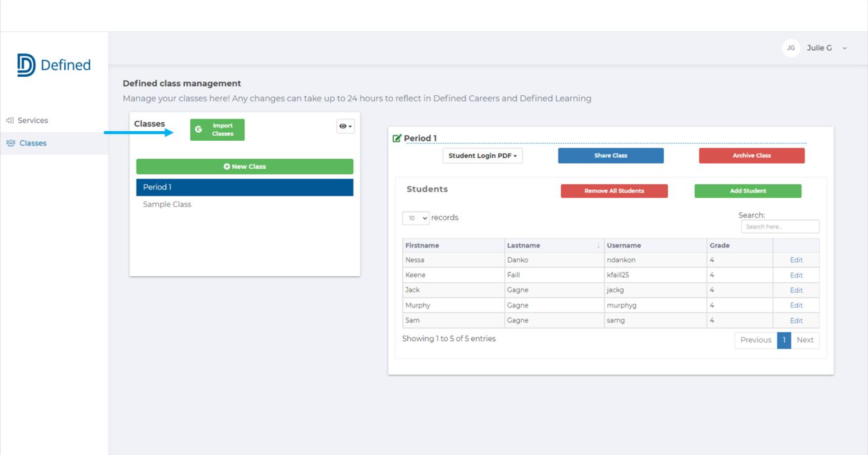Edit student Keene Faill
Viewport: 868px width, 455px height.
pos(796,275)
